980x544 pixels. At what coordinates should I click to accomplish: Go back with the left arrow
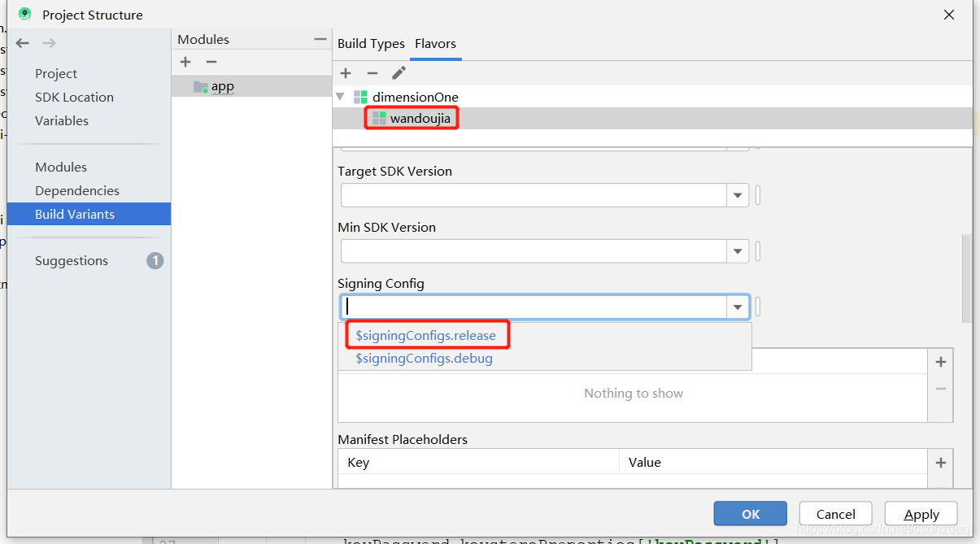23,43
